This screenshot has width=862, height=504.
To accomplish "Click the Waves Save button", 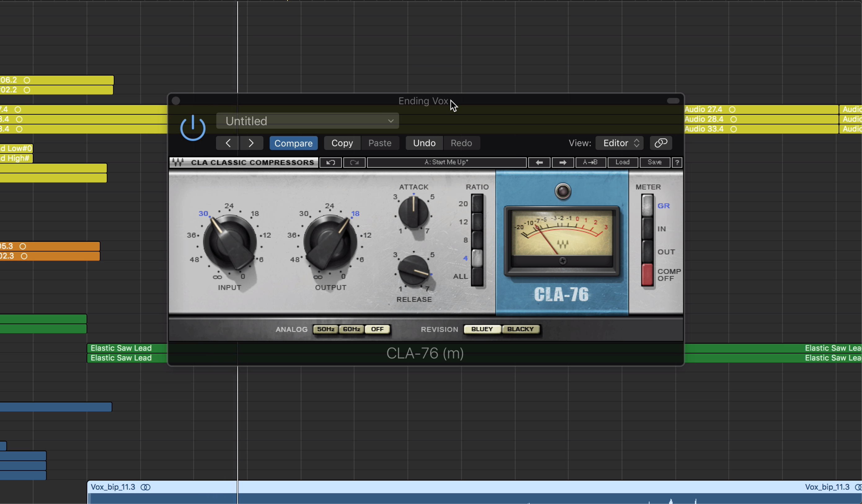I will coord(654,162).
